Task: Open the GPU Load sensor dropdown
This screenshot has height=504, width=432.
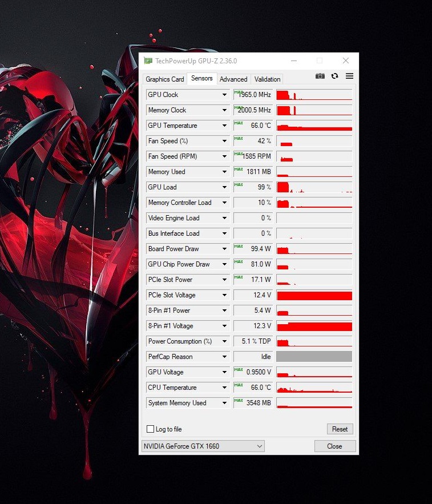Action: pos(224,187)
